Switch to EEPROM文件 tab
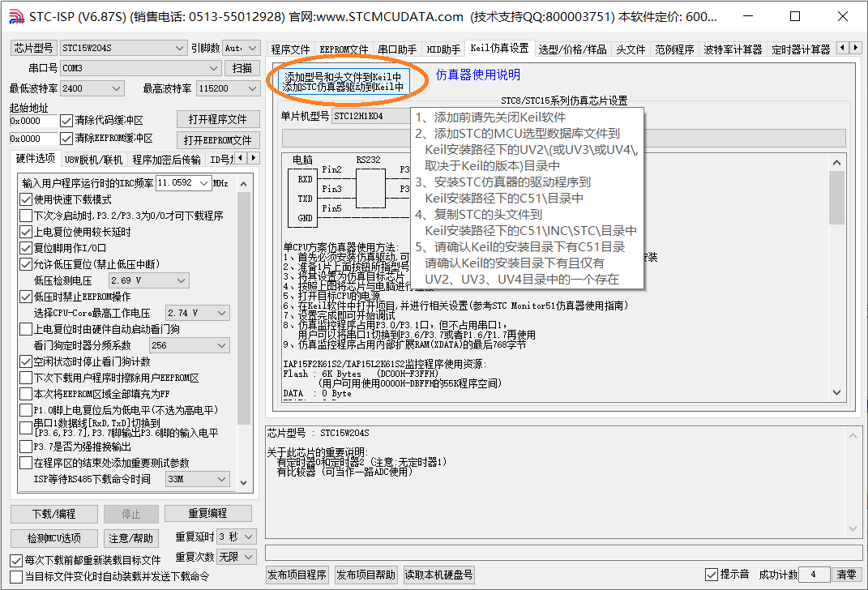This screenshot has width=868, height=590. 343,49
